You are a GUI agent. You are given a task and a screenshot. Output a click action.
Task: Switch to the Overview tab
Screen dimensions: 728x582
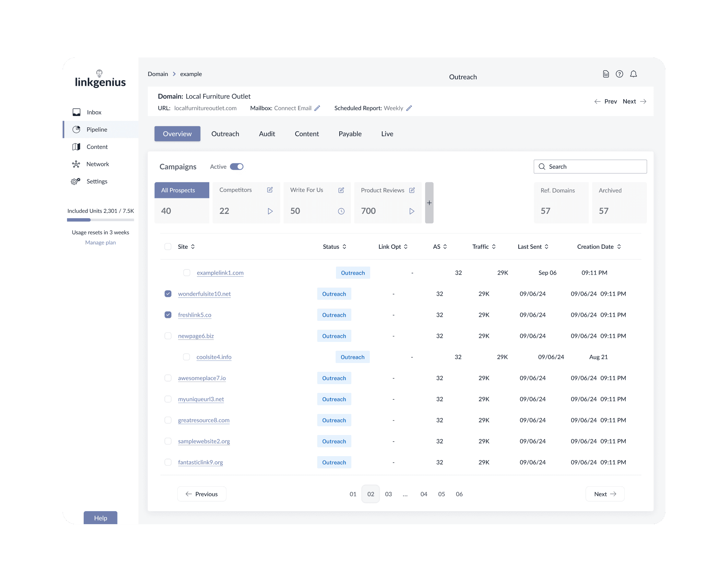point(177,134)
